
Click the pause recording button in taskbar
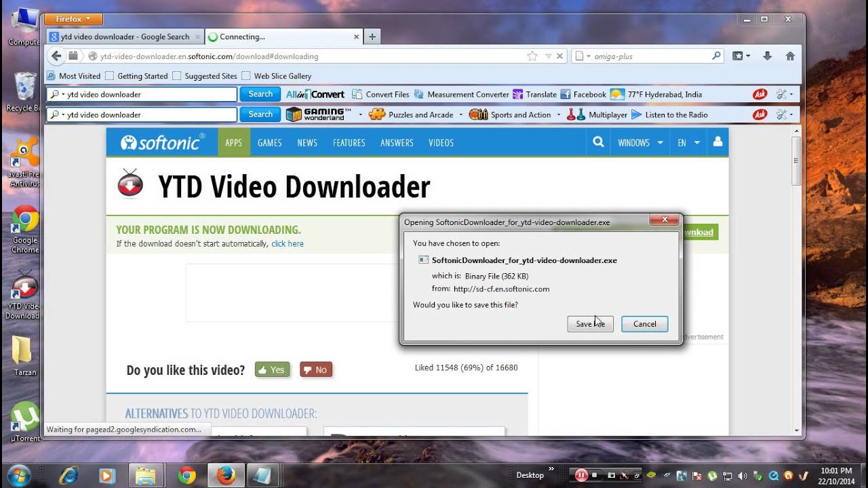tap(581, 475)
